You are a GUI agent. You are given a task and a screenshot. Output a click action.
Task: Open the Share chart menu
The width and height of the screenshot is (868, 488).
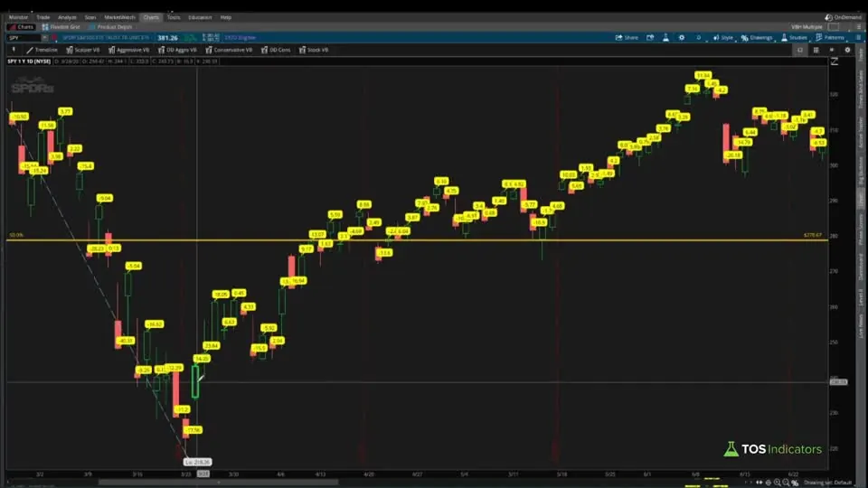click(627, 38)
